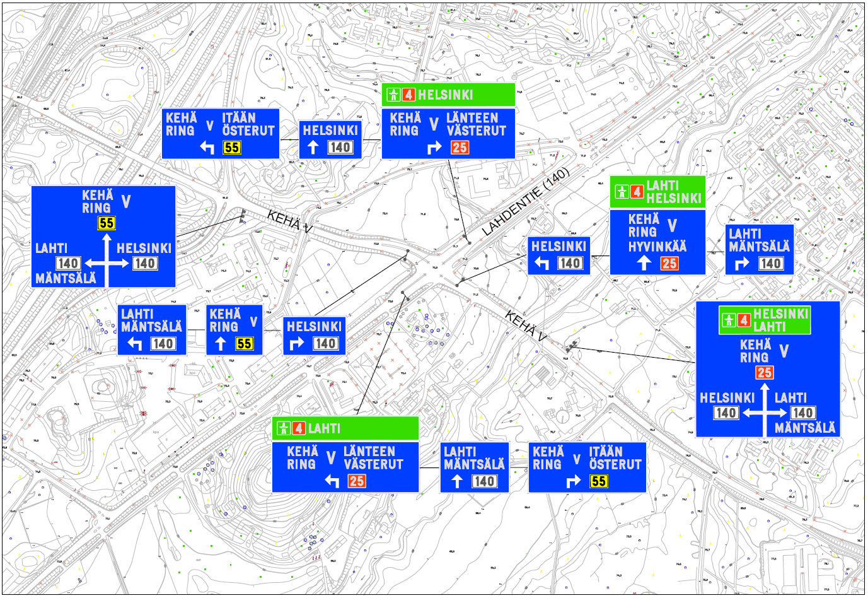Screen dimensions: 868x598
Task: Click 'LÄNTEEN VÄSTERUT' text under the green HELSINKI sign
Action: coord(476,124)
